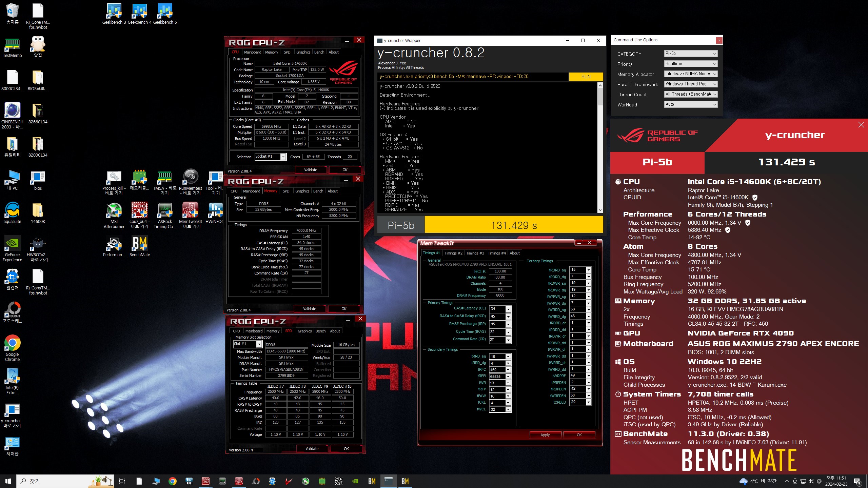The image size is (868, 488).
Task: Select the CPU tab in bottom CPU-Z SPD window
Action: coord(236,331)
